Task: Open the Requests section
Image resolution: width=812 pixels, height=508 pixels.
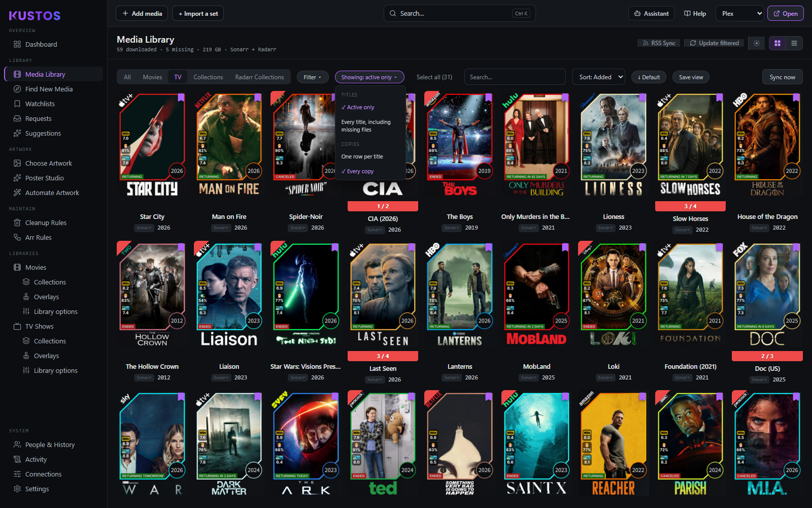Action: 54,118
